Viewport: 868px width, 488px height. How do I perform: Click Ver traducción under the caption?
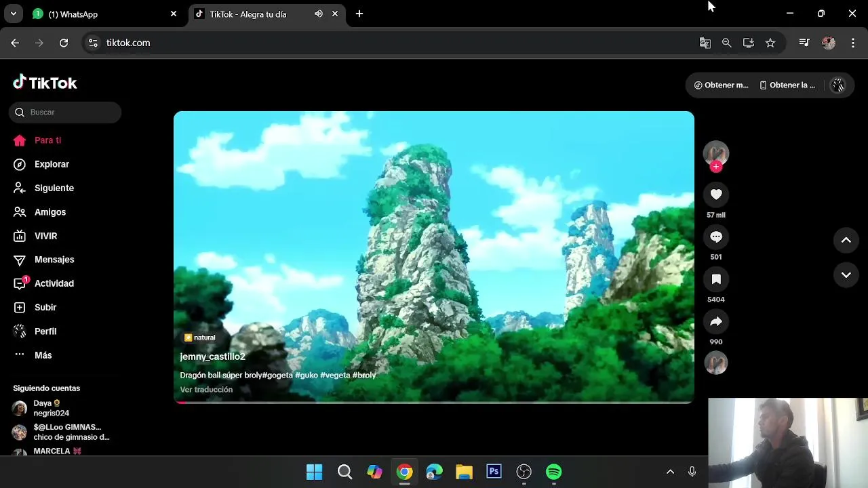click(x=206, y=390)
